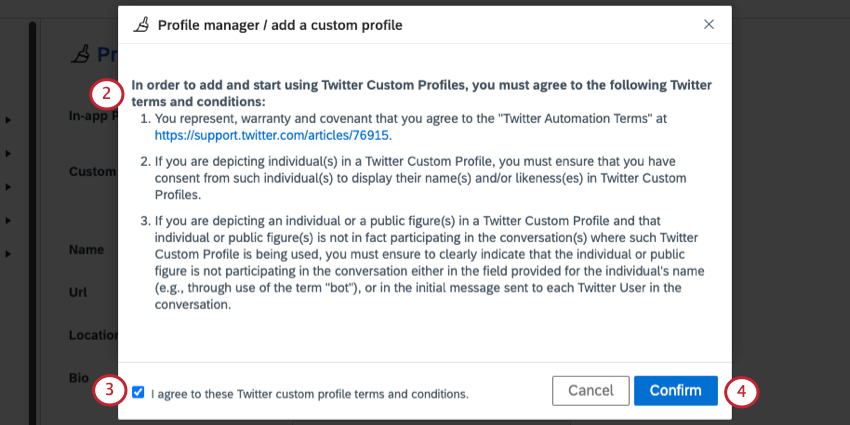The image size is (850, 425).
Task: Click the large brush icon behind the dialog
Action: pyautogui.click(x=81, y=54)
